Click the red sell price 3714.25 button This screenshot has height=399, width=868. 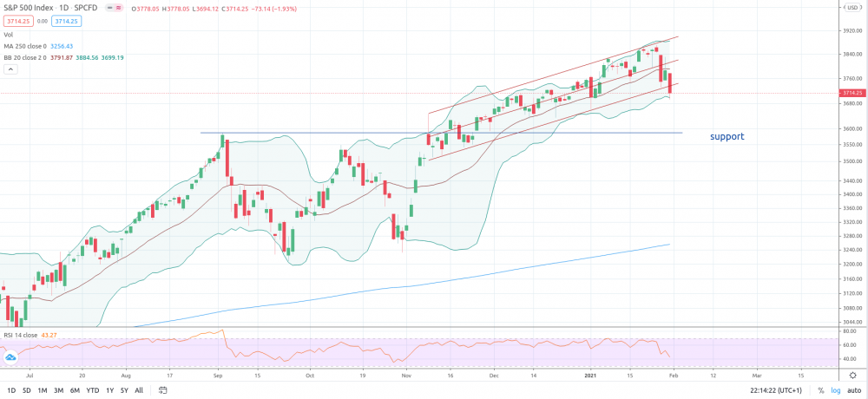pyautogui.click(x=20, y=21)
